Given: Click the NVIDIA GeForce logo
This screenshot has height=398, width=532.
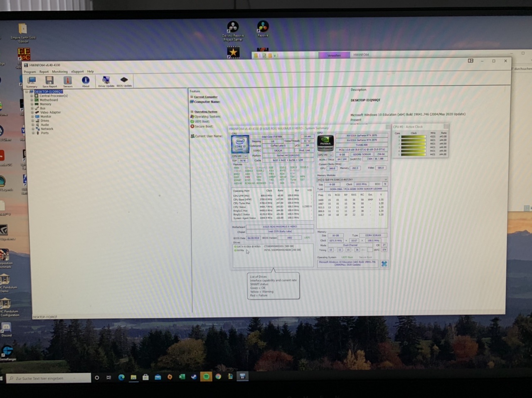Looking at the screenshot, I should pyautogui.click(x=325, y=143).
